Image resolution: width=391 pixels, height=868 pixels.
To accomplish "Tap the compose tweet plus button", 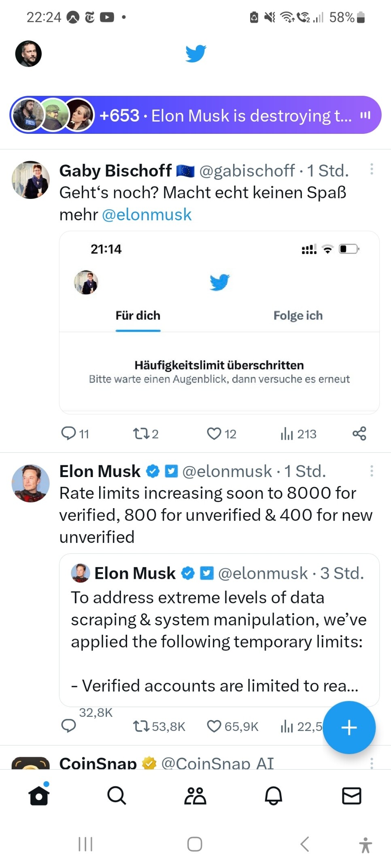I will coord(349,727).
